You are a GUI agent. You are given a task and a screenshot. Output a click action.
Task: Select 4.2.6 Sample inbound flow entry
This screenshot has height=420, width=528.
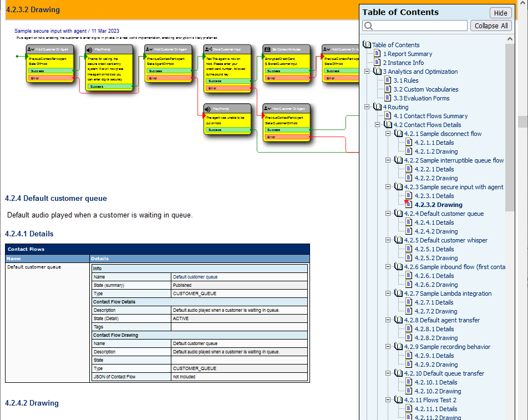[x=455, y=267]
